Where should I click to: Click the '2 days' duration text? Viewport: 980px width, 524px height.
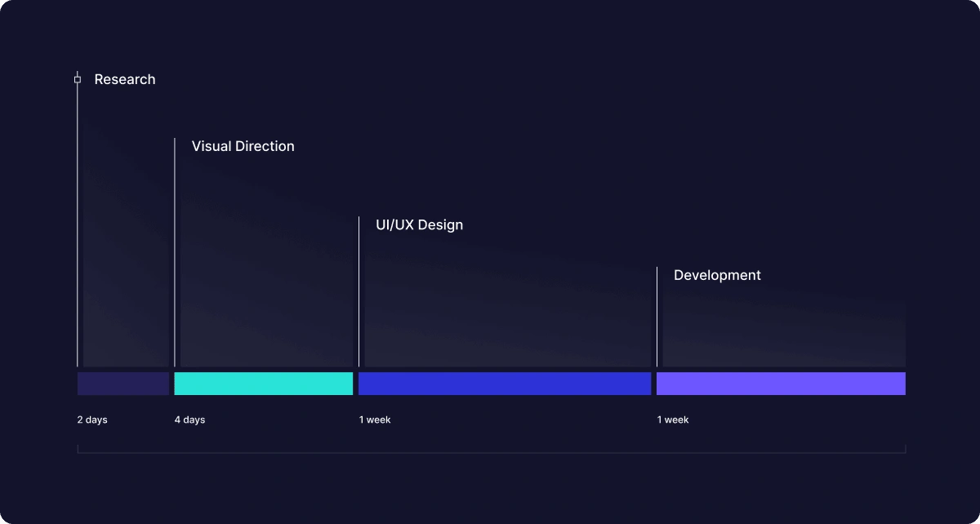coord(92,420)
